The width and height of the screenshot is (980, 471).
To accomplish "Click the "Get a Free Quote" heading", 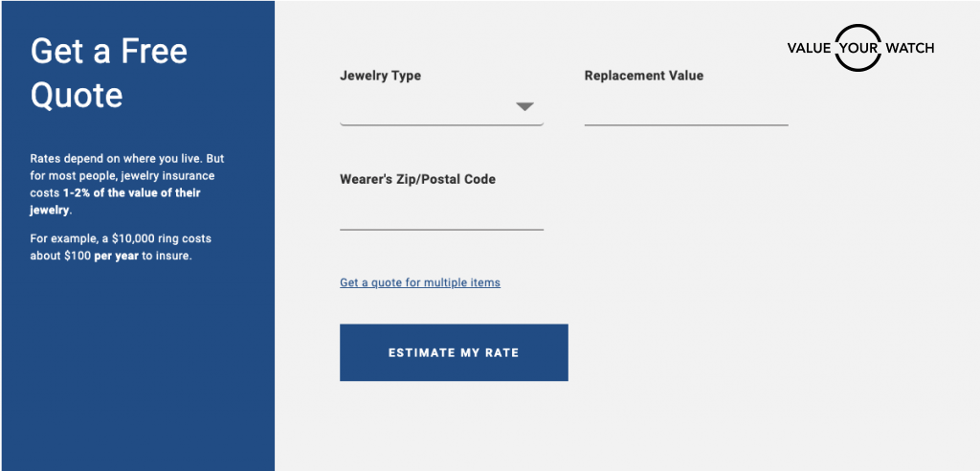I will tap(109, 73).
